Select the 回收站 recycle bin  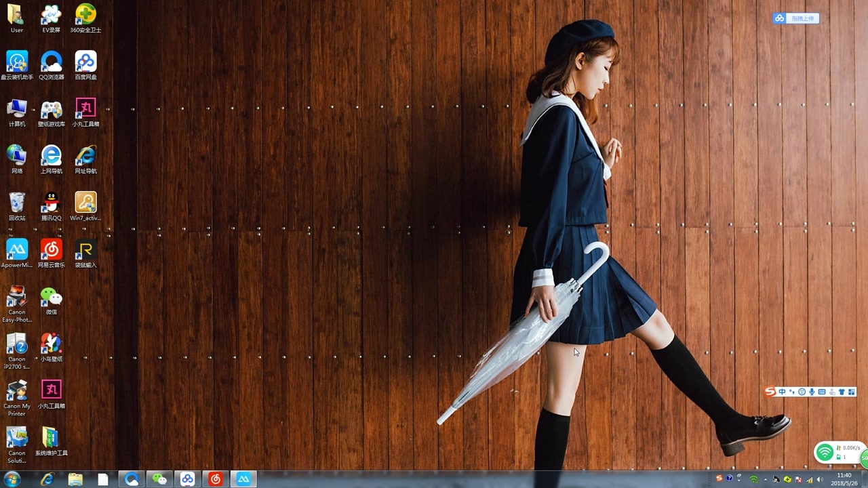(17, 206)
